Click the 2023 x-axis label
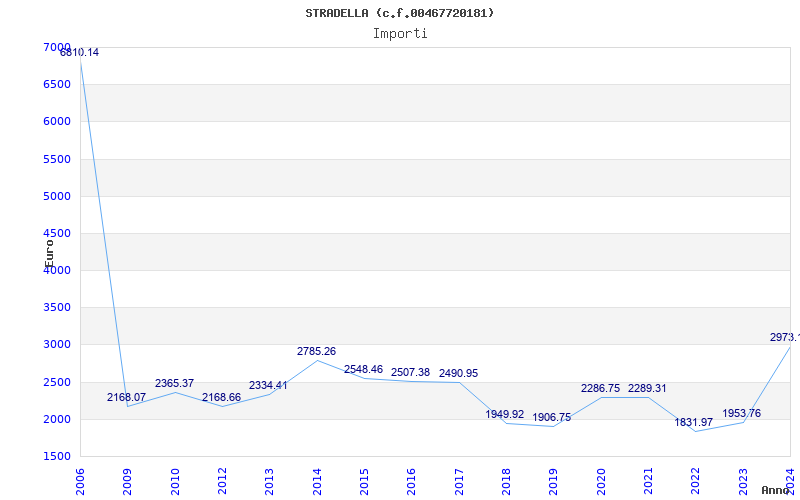This screenshot has height=500, width=800. 743,482
